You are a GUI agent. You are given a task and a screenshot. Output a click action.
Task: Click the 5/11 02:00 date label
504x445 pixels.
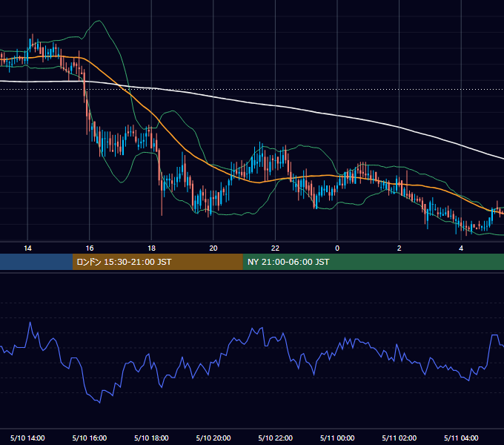point(399,438)
